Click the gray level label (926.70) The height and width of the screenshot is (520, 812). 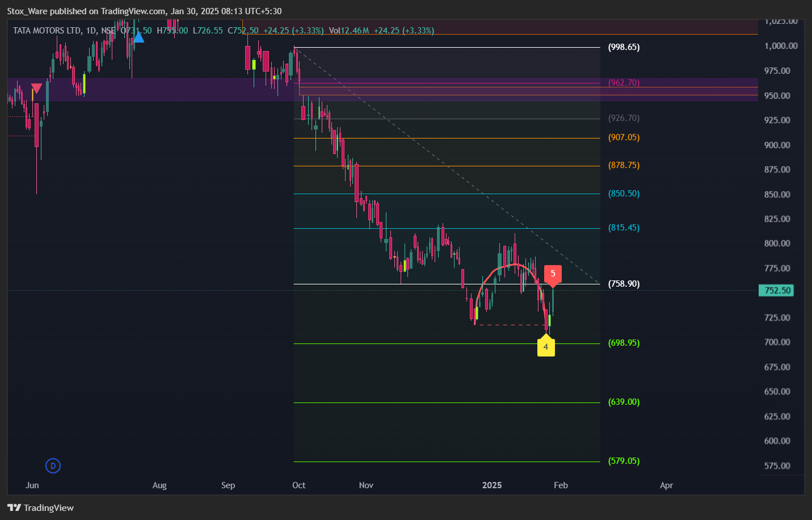pos(624,118)
